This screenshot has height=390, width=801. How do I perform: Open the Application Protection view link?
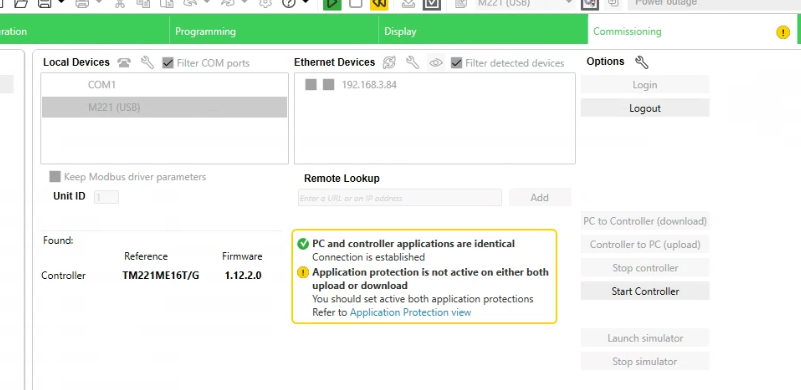pyautogui.click(x=410, y=312)
